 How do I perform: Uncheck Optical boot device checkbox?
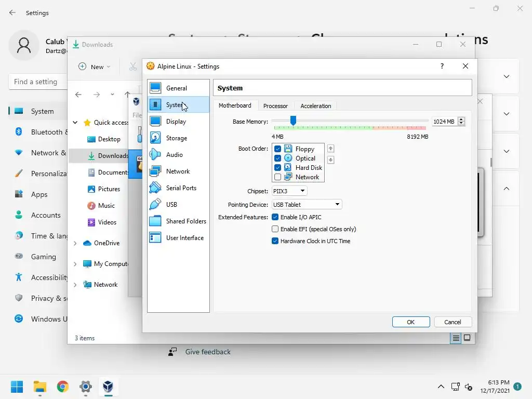pos(277,158)
